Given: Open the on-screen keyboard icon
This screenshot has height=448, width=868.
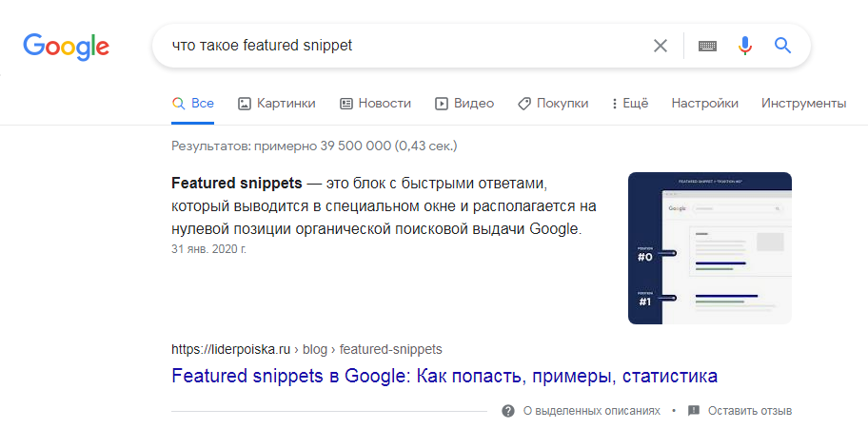Looking at the screenshot, I should pyautogui.click(x=707, y=46).
